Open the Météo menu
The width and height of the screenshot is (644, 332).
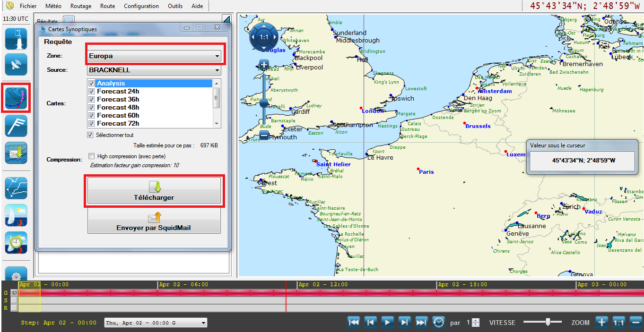(x=53, y=6)
